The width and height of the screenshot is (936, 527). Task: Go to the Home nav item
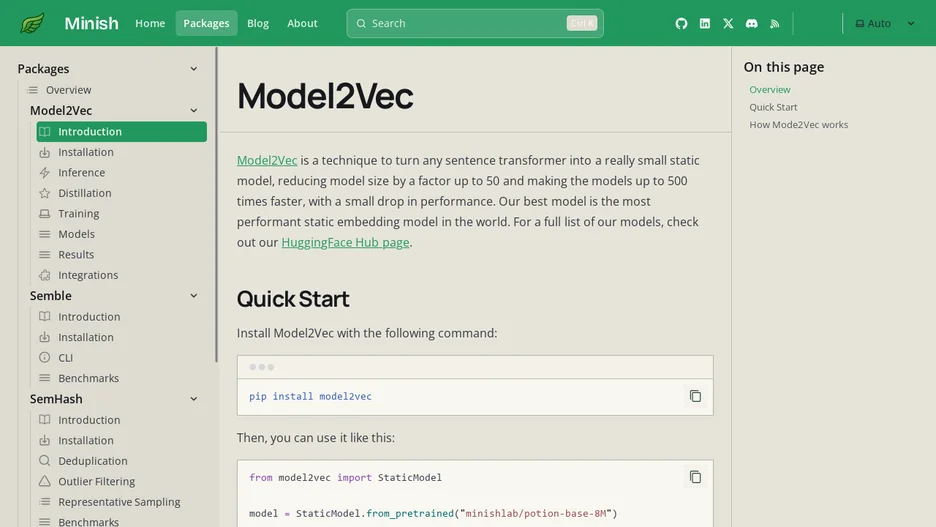(x=150, y=23)
